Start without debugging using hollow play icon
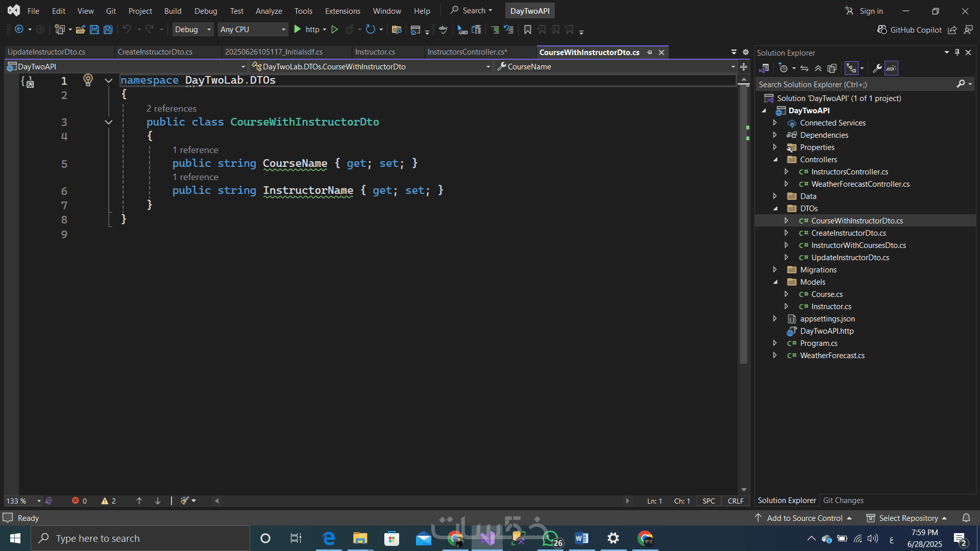Screen dimensions: 980x551 [x=334, y=30]
